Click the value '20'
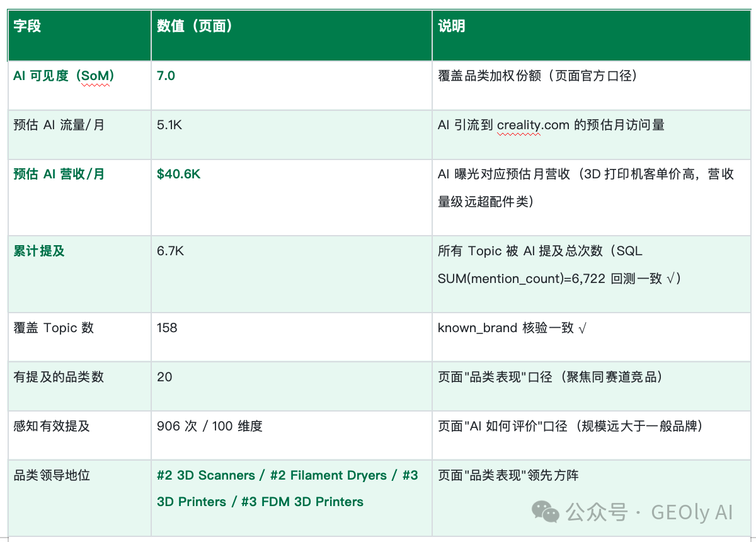This screenshot has height=542, width=756. [x=164, y=377]
